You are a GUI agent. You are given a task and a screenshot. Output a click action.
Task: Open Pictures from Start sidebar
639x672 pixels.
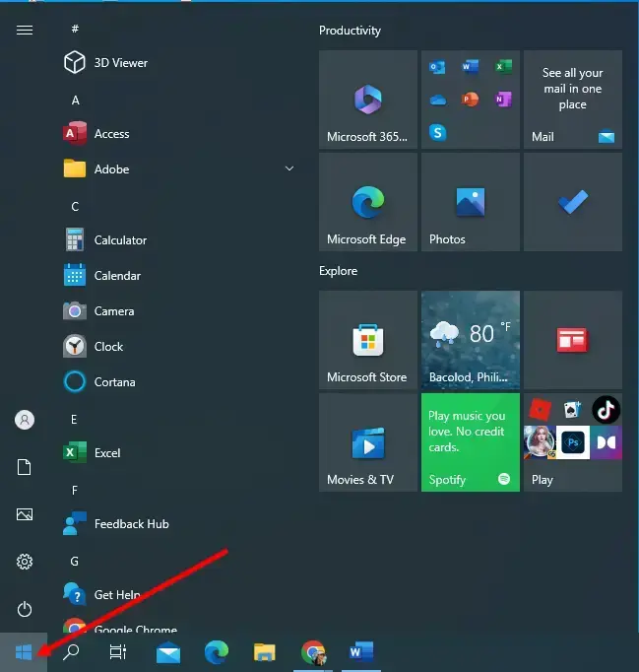tap(25, 514)
